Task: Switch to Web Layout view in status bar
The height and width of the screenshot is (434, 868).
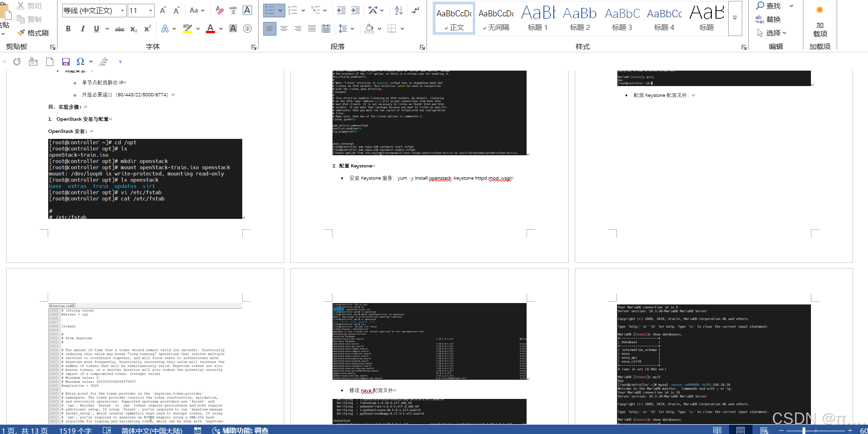Action: (764, 430)
